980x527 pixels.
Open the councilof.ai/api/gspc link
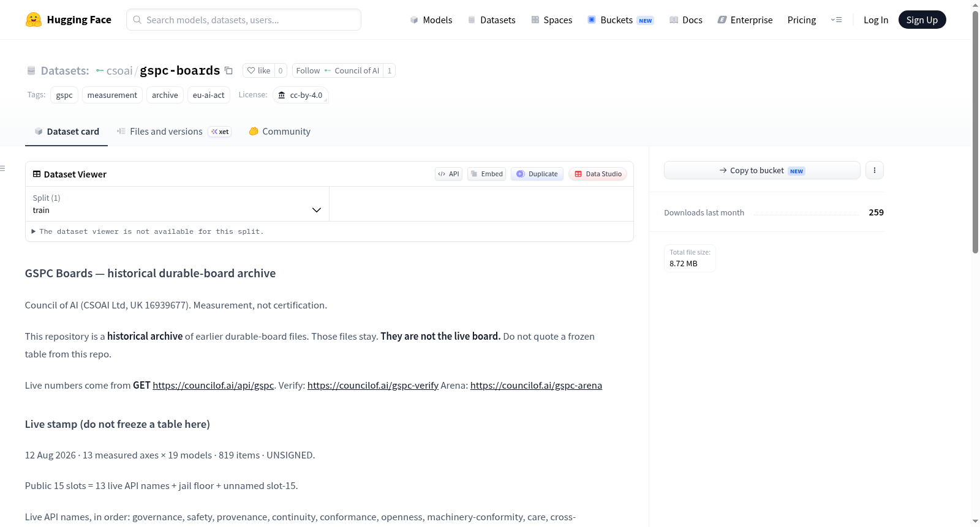[x=213, y=386]
